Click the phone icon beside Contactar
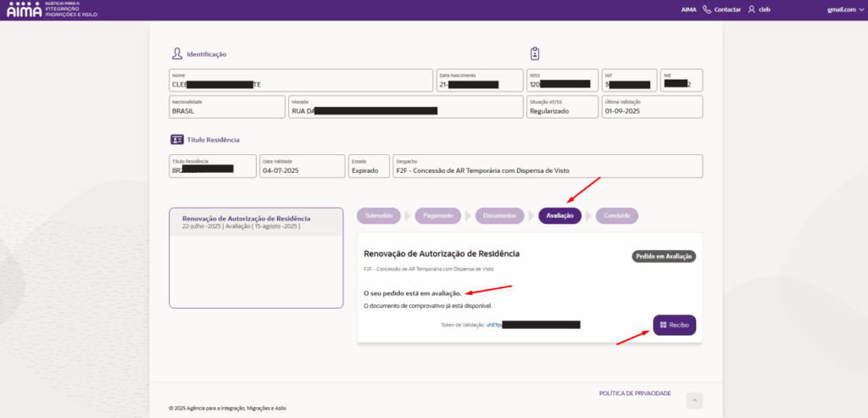Image resolution: width=868 pixels, height=418 pixels. (x=707, y=10)
